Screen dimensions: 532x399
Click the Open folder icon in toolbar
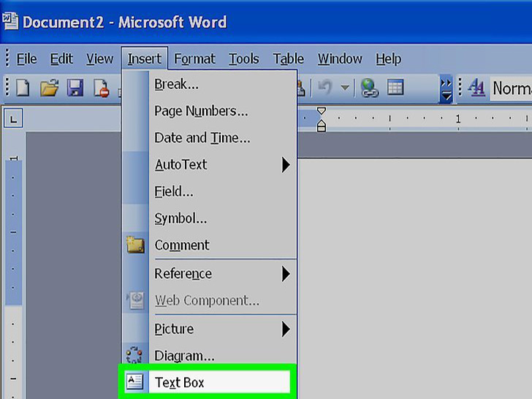tap(49, 89)
